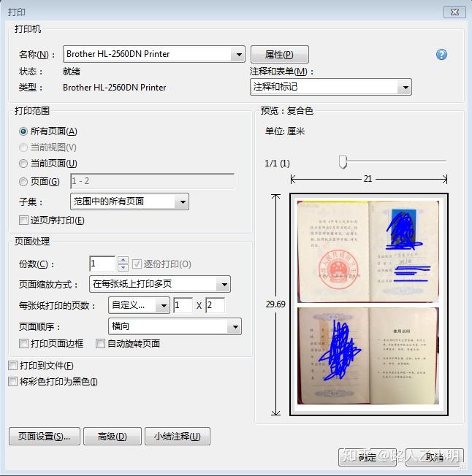This screenshot has height=476, width=472.
Task: Open the 自定义 pages-per-sheet dropdown
Action: click(139, 305)
